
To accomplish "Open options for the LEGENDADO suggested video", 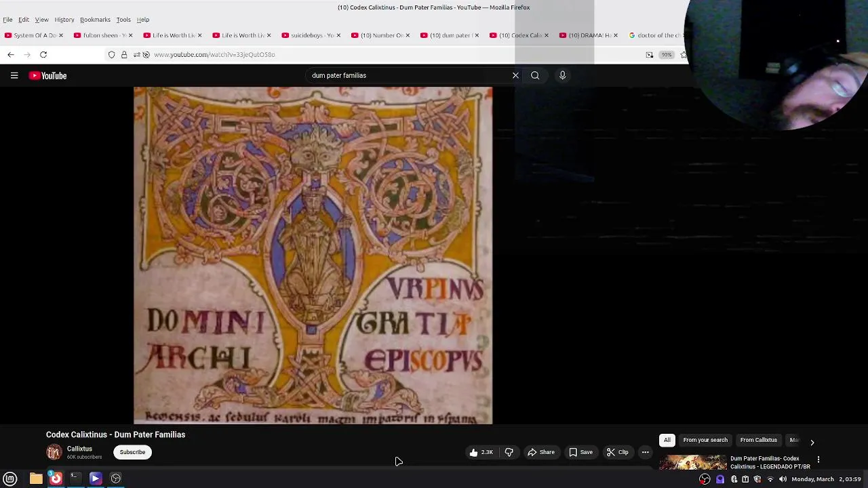I will pyautogui.click(x=818, y=460).
